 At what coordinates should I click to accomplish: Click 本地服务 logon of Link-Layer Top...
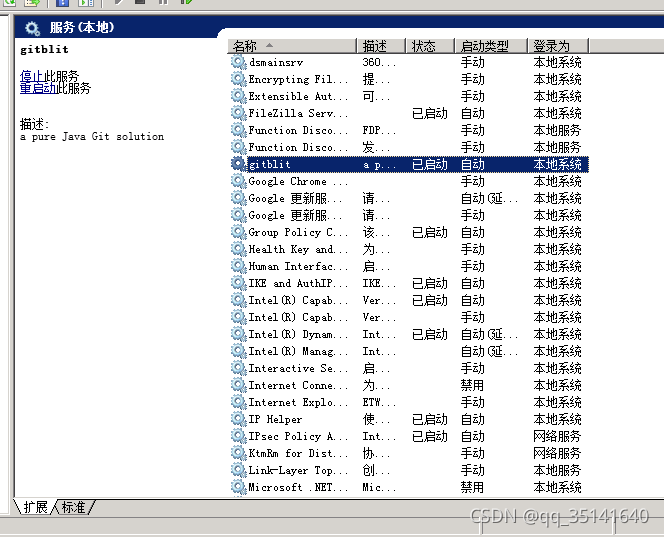[557, 470]
